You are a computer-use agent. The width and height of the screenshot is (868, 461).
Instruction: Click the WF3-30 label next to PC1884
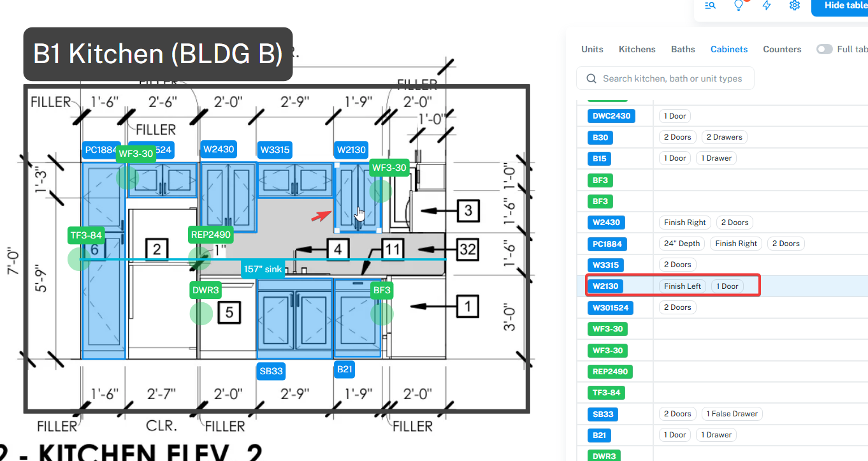136,154
